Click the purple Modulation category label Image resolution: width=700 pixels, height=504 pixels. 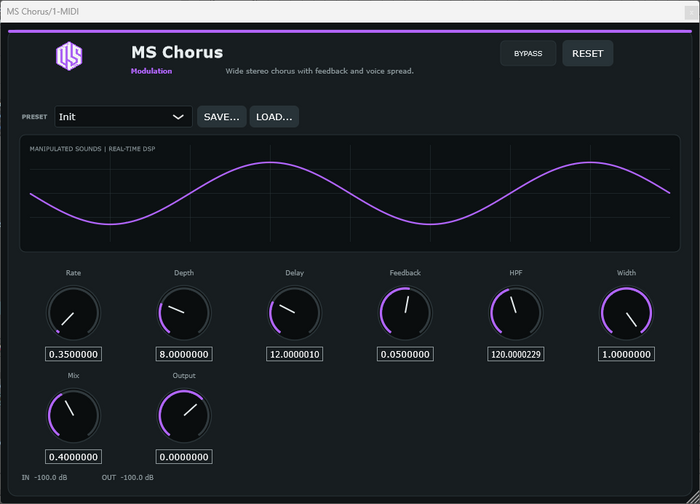151,71
